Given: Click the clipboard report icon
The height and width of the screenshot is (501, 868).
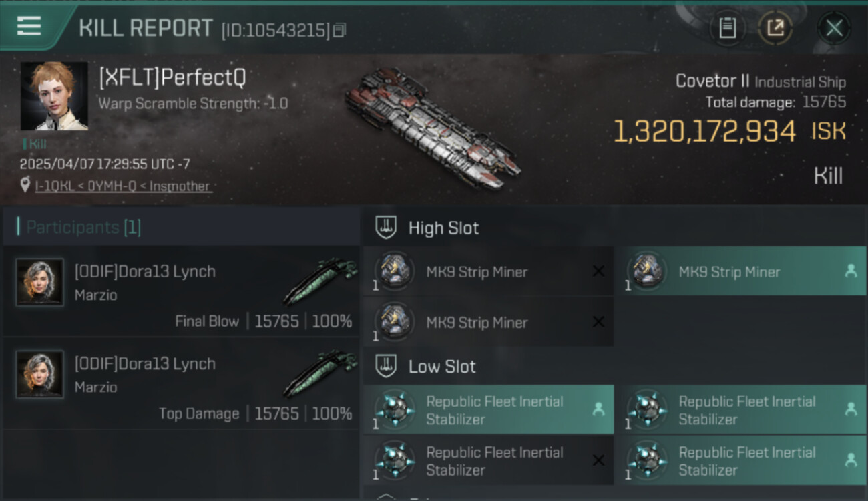Looking at the screenshot, I should [727, 28].
